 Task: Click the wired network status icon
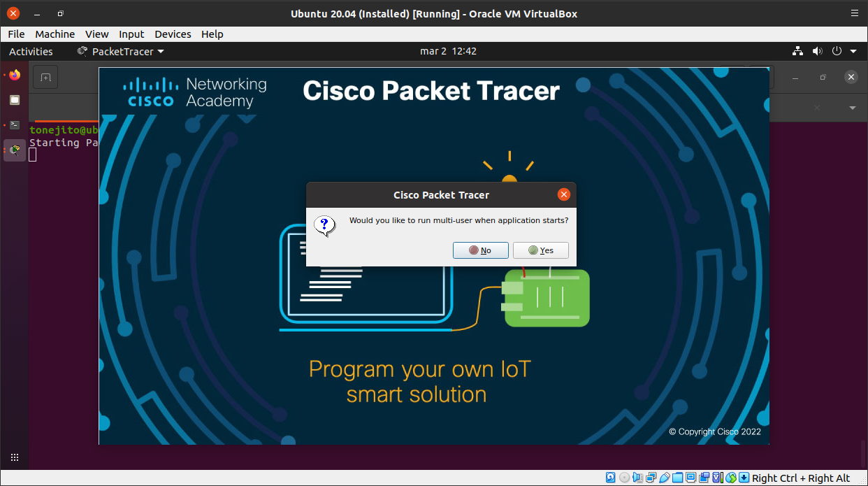[x=797, y=52]
